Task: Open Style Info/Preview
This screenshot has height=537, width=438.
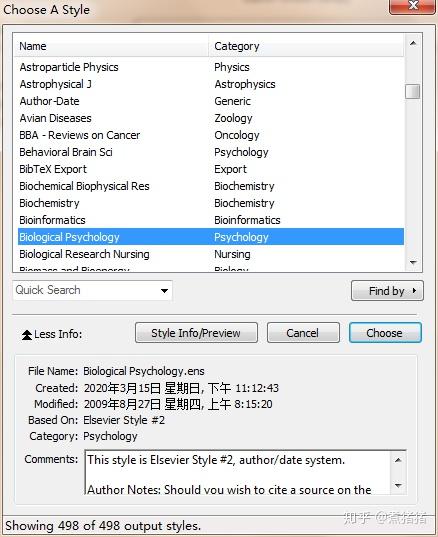Action: point(196,333)
